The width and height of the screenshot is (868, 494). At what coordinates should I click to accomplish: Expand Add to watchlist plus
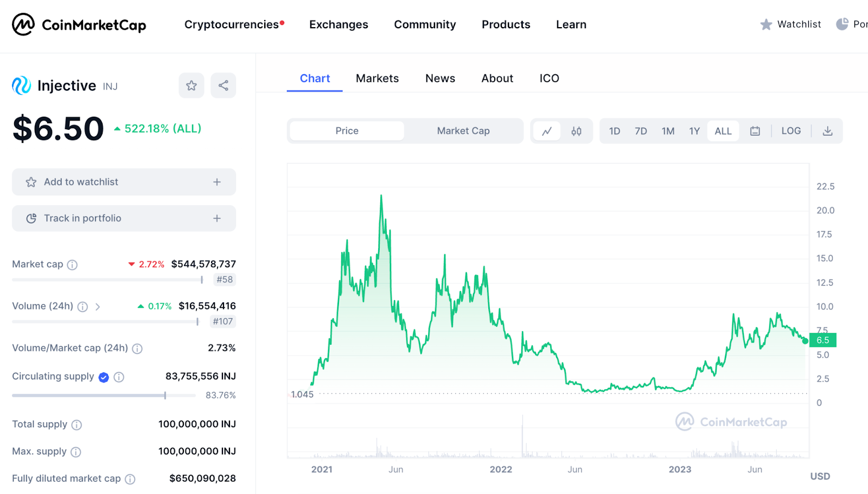click(x=216, y=182)
